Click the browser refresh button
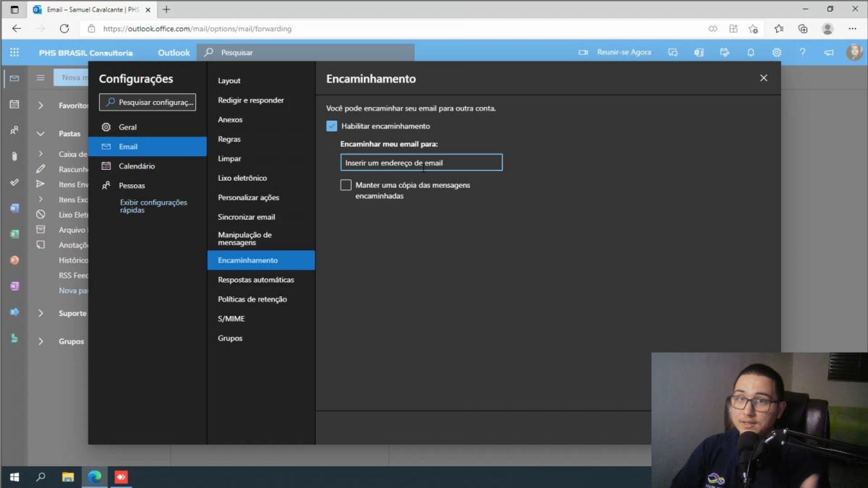 (x=64, y=29)
